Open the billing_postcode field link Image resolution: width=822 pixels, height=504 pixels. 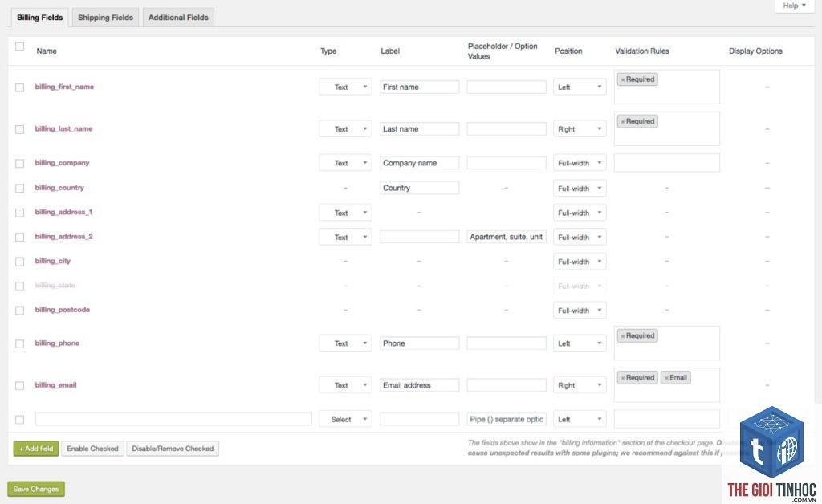(x=63, y=310)
